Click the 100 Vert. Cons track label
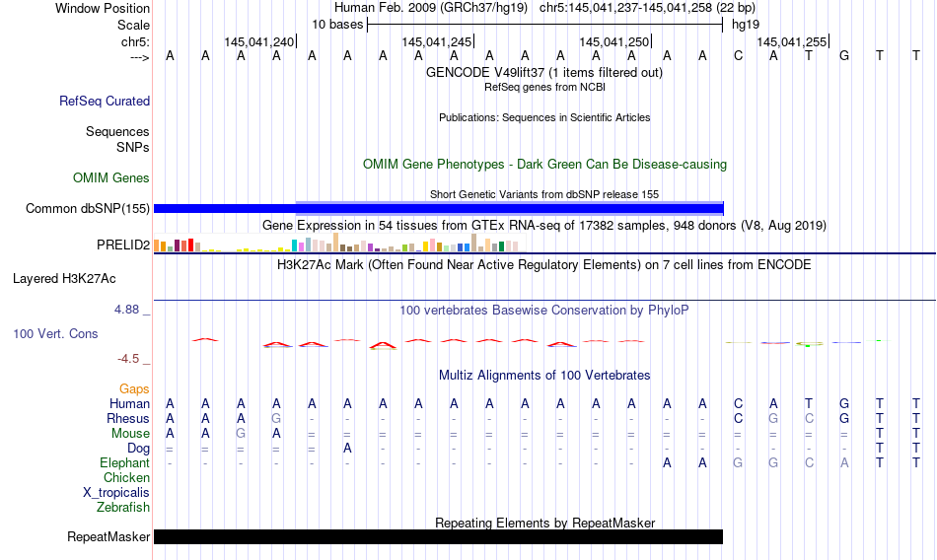This screenshot has width=937, height=560. pyautogui.click(x=55, y=334)
